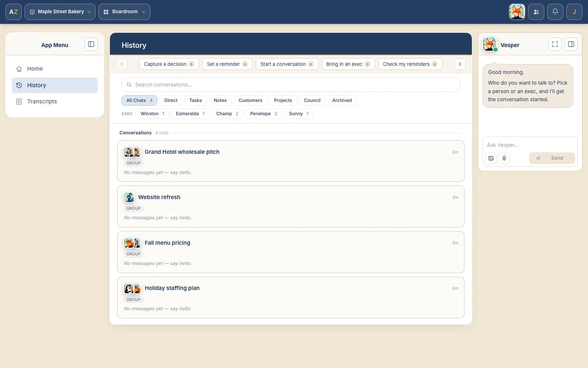Switch to the Notes filter tab

(220, 100)
